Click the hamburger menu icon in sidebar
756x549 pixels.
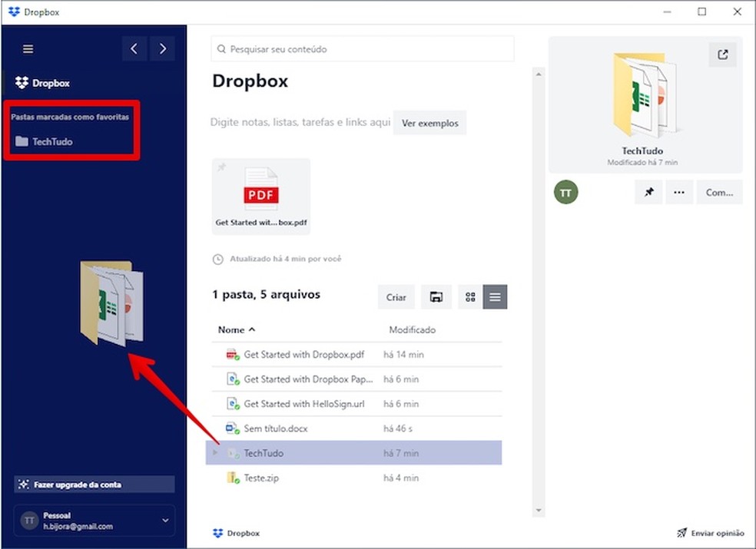pos(28,48)
